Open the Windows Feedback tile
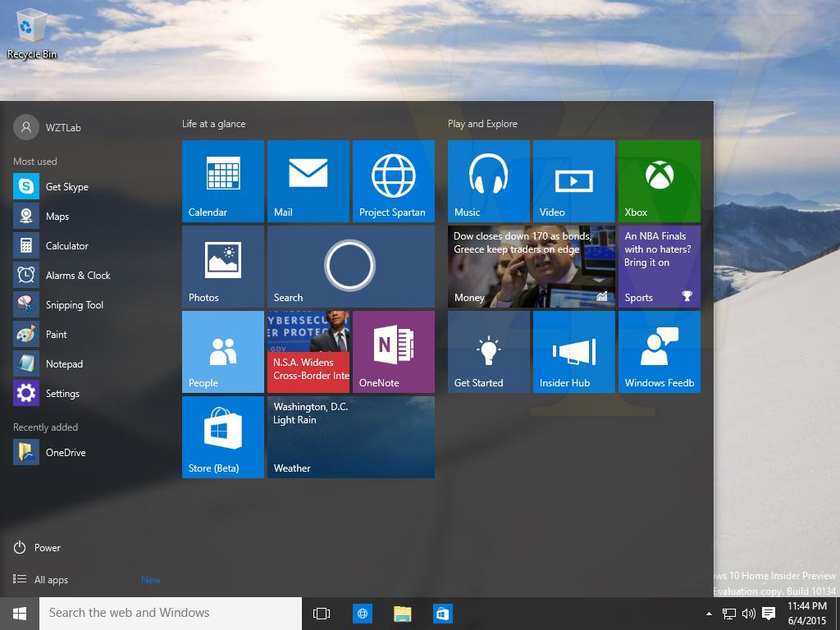This screenshot has width=840, height=630. point(659,351)
